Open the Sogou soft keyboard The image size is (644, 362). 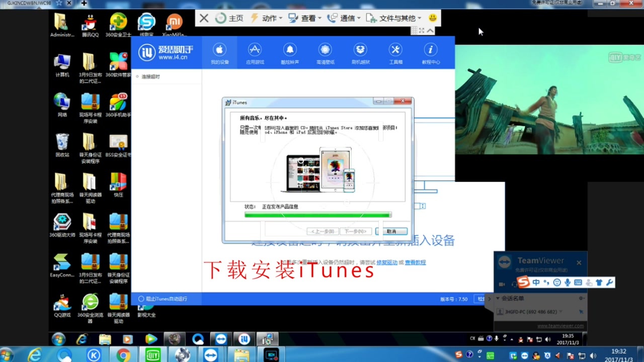[x=578, y=283]
